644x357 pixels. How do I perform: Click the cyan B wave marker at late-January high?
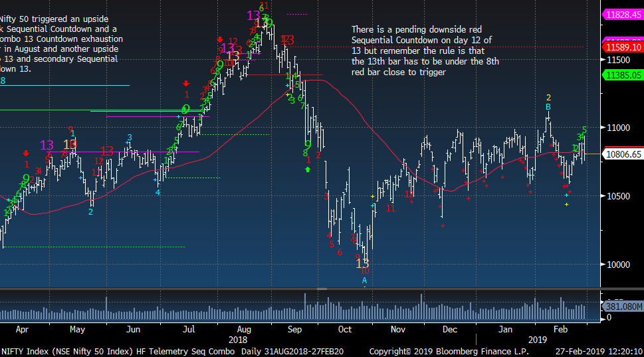(x=548, y=107)
